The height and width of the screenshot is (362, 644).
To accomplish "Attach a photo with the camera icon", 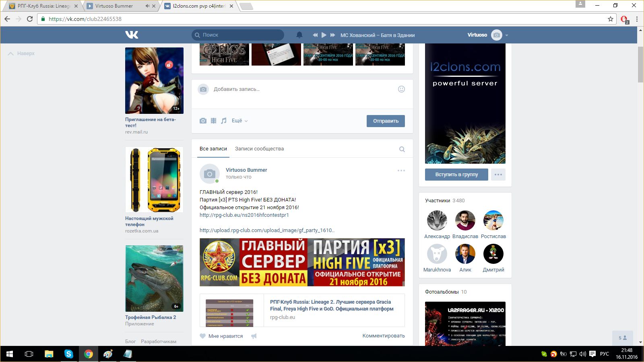I will [x=203, y=121].
